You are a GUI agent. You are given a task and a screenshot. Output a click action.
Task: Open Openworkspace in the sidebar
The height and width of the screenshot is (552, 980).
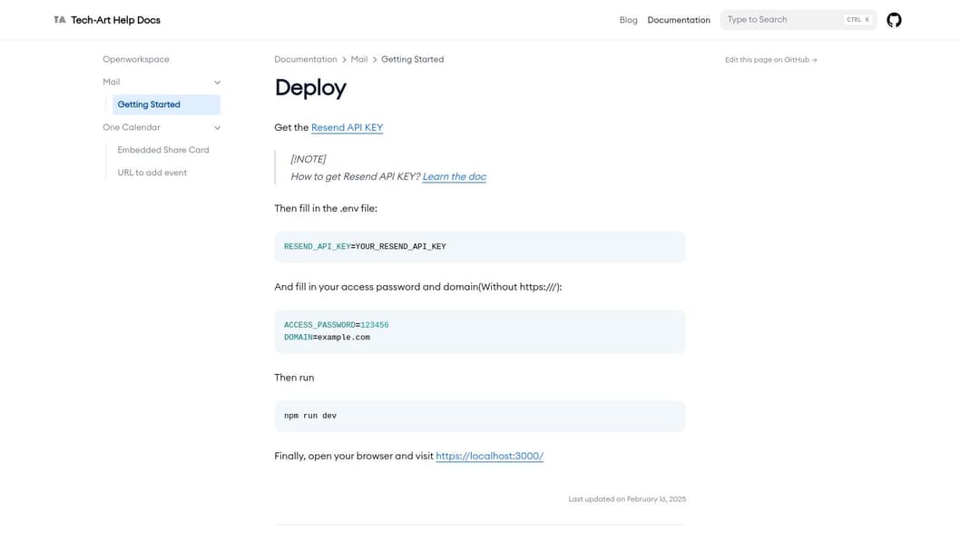pos(136,60)
